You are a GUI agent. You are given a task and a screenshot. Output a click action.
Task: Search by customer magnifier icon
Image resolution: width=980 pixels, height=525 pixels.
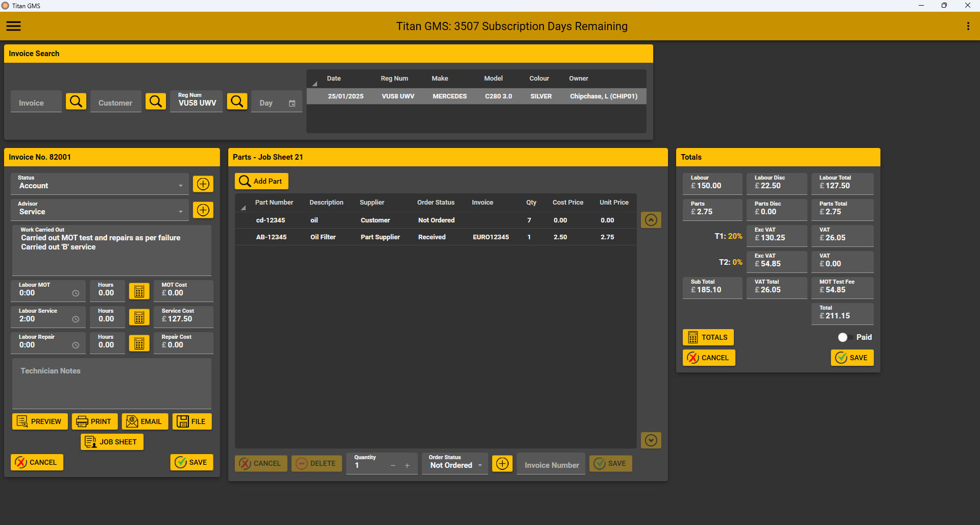pyautogui.click(x=156, y=102)
